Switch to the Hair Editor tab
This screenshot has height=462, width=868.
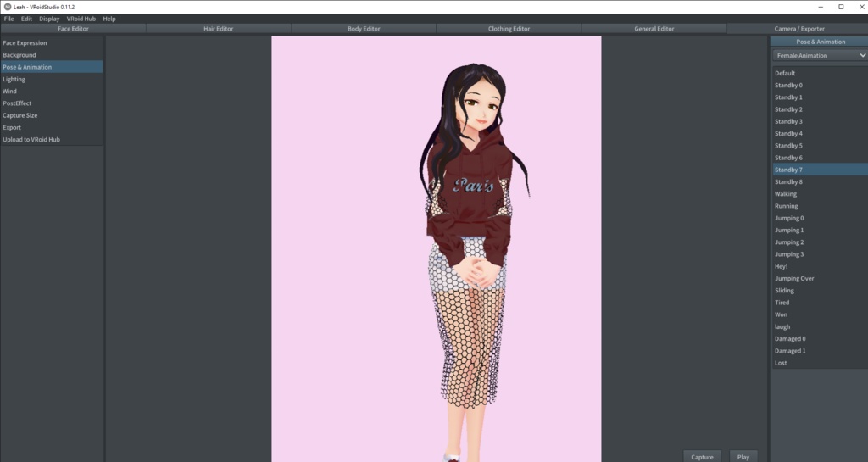click(218, 29)
